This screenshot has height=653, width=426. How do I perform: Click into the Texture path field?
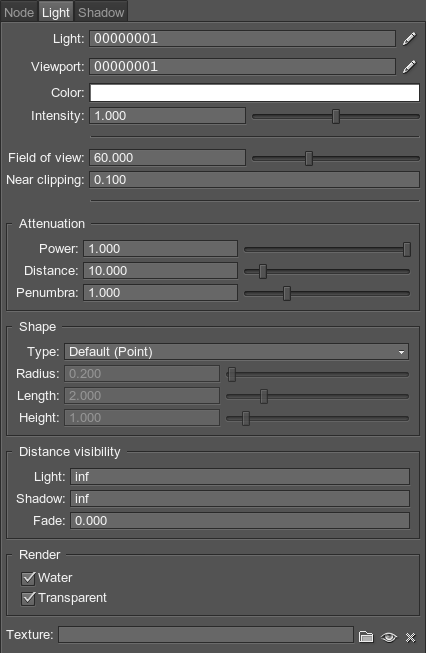[x=206, y=635]
